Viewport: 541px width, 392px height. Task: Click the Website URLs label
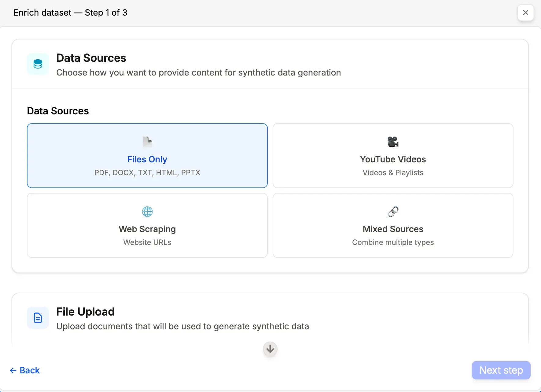pos(147,242)
